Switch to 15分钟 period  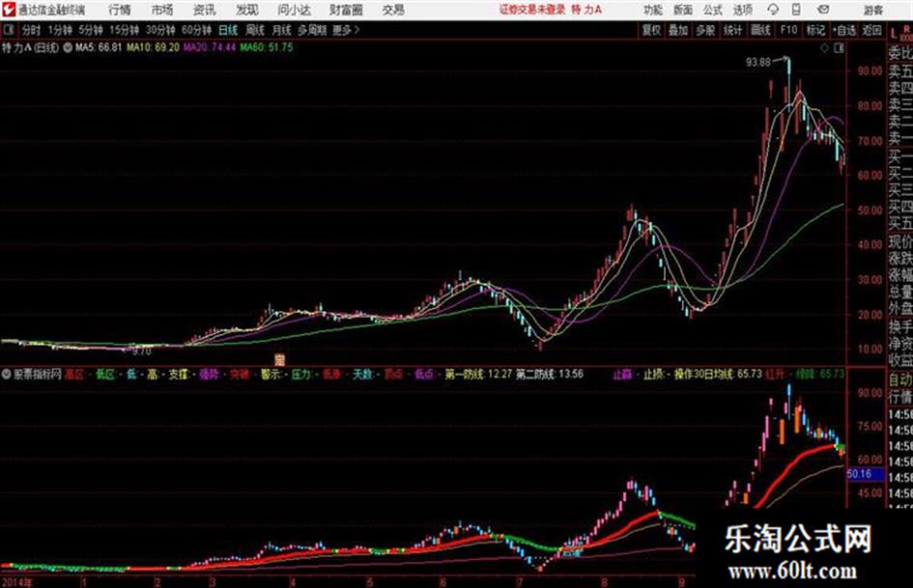[x=124, y=30]
